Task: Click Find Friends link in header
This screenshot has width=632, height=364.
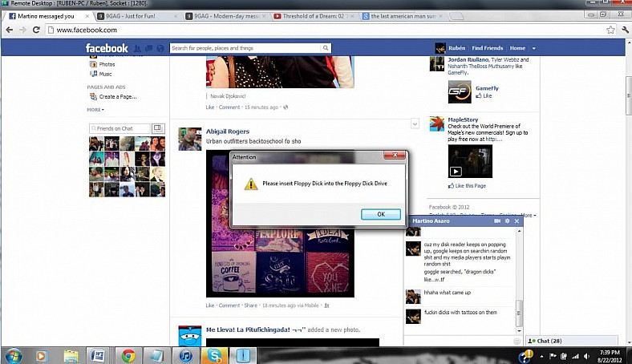Action: [487, 48]
